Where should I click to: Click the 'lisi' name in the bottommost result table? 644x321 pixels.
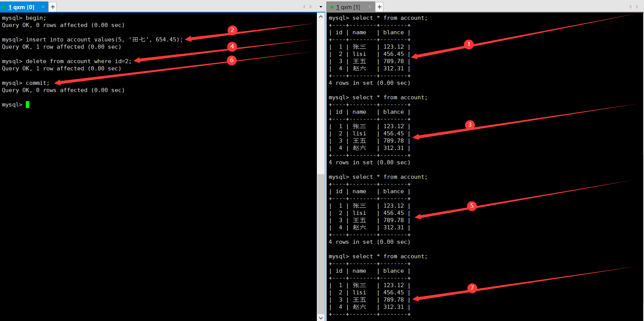(x=359, y=292)
